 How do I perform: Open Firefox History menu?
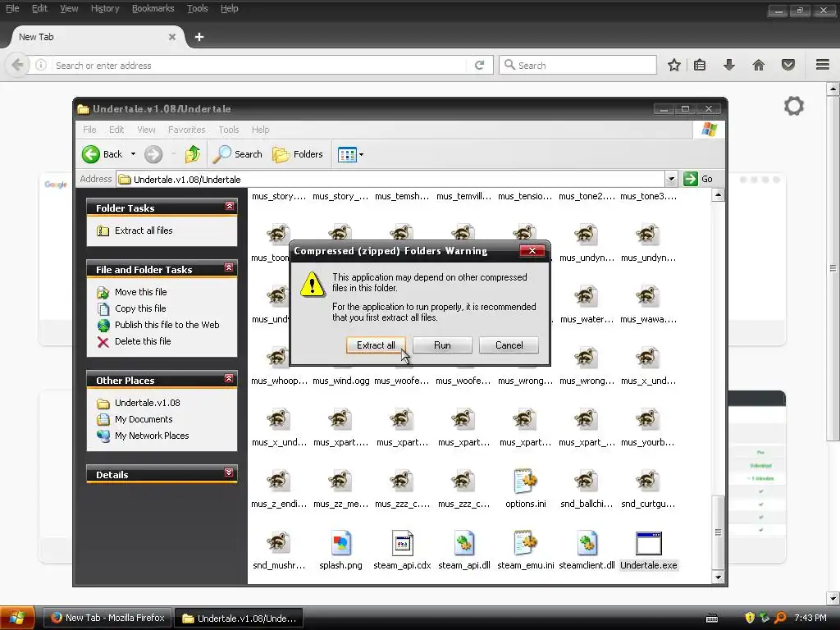105,8
